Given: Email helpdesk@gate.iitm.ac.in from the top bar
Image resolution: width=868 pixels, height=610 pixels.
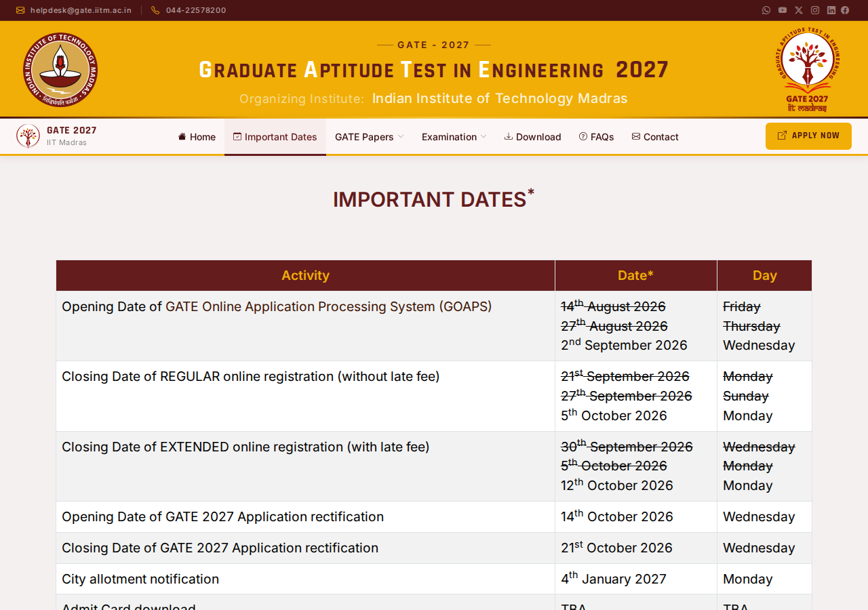Looking at the screenshot, I should (74, 10).
